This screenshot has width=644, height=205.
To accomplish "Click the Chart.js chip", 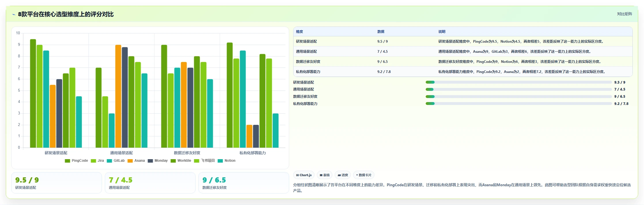I will pos(304,175).
